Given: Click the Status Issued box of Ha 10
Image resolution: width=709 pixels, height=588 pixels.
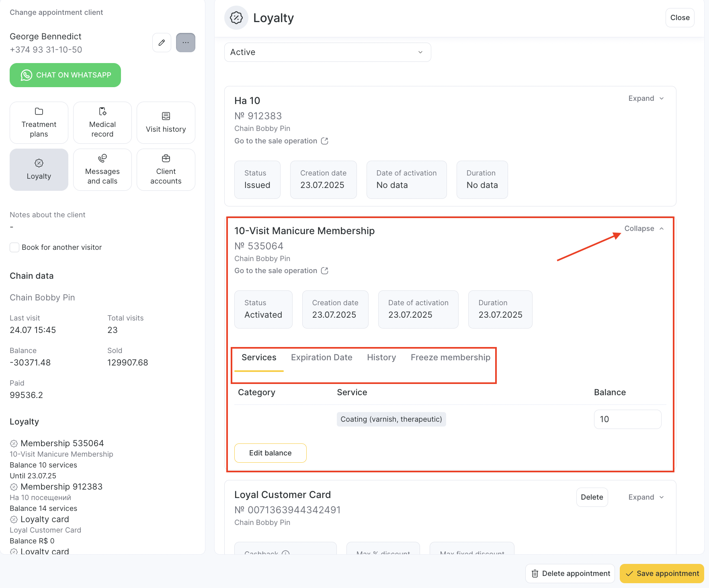Looking at the screenshot, I should [257, 180].
